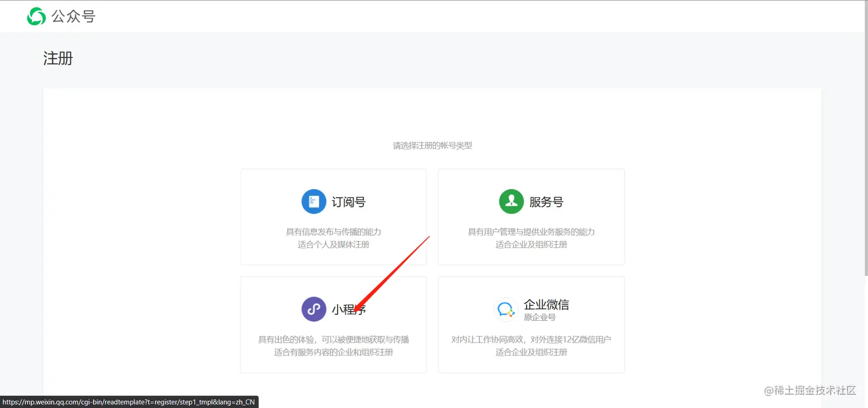The height and width of the screenshot is (408, 868).
Task: Click the 公众号 header title text
Action: pos(73,17)
